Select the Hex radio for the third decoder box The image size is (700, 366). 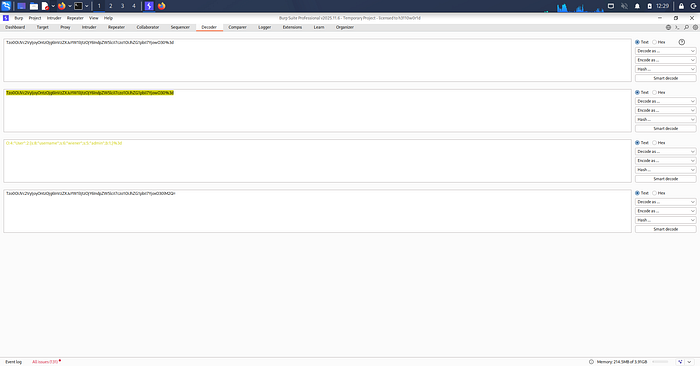pos(654,143)
